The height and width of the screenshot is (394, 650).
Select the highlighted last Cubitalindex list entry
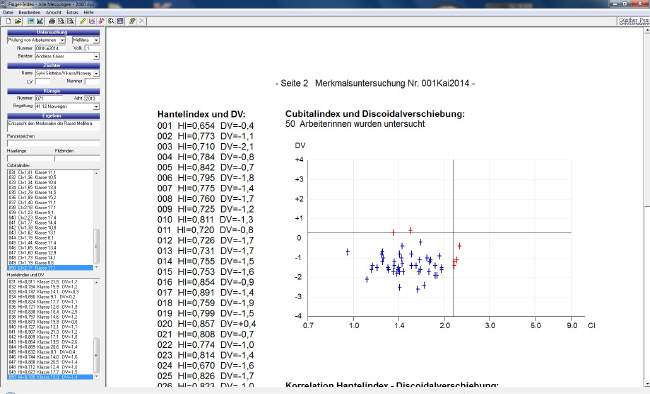50,268
